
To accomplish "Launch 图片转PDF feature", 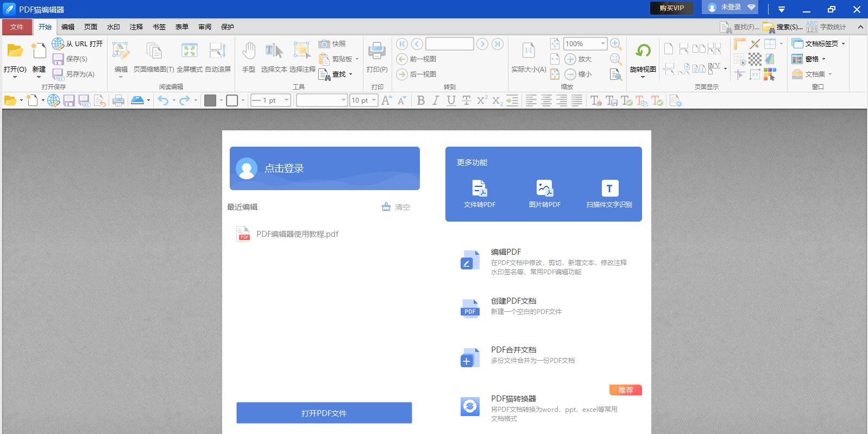I will point(544,194).
